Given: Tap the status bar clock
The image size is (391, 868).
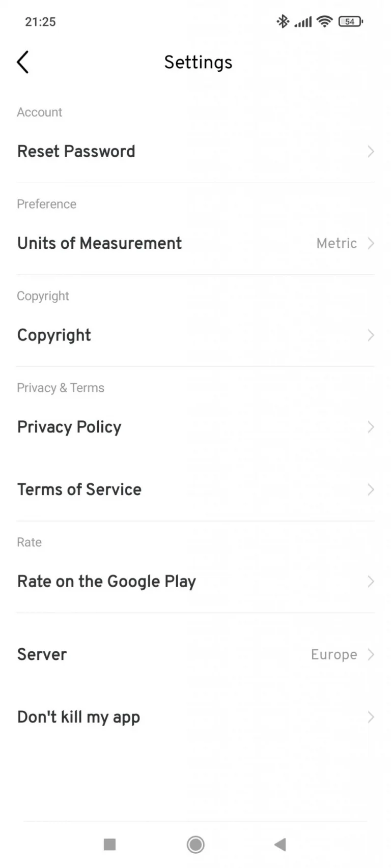Looking at the screenshot, I should click(40, 22).
